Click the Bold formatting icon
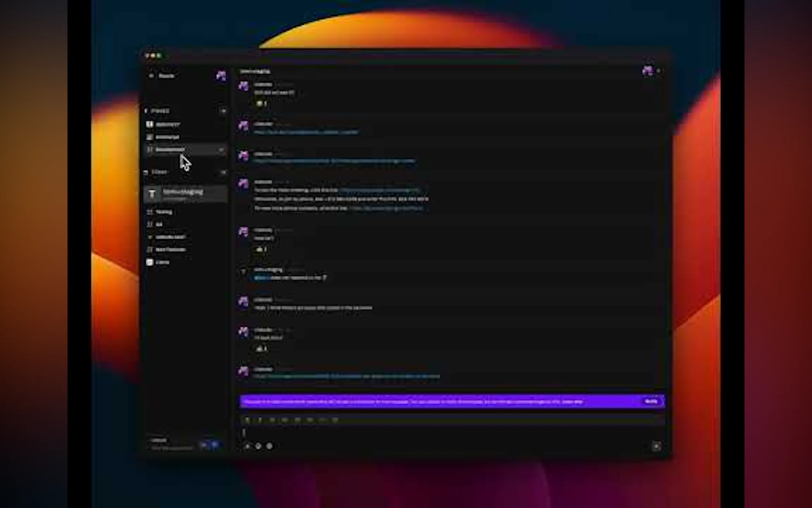The width and height of the screenshot is (812, 508). (x=247, y=420)
